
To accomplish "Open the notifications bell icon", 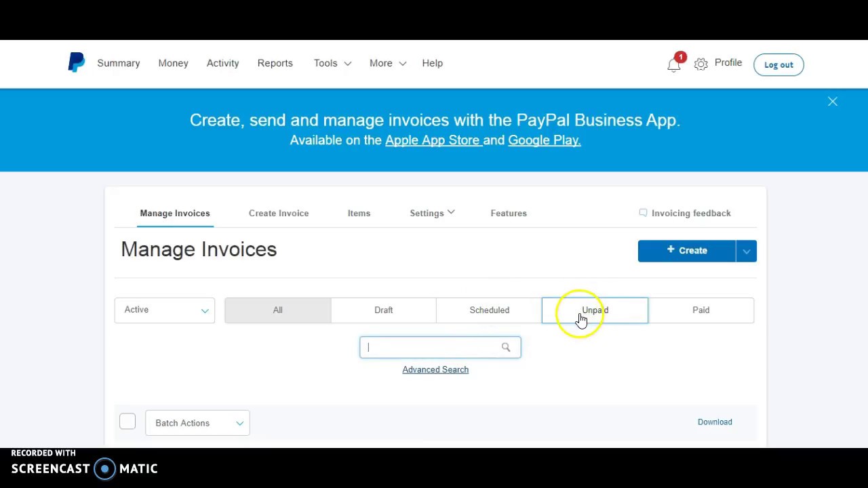I will [x=674, y=64].
